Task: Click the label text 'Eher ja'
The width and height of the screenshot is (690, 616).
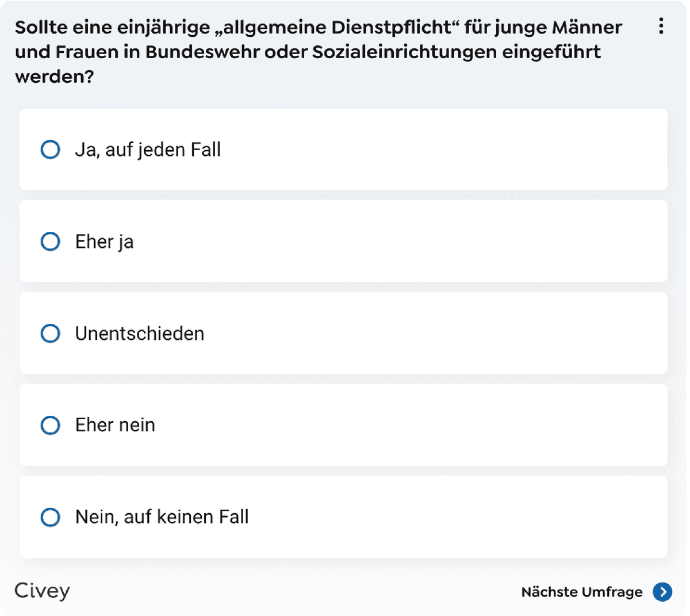Action: (104, 242)
